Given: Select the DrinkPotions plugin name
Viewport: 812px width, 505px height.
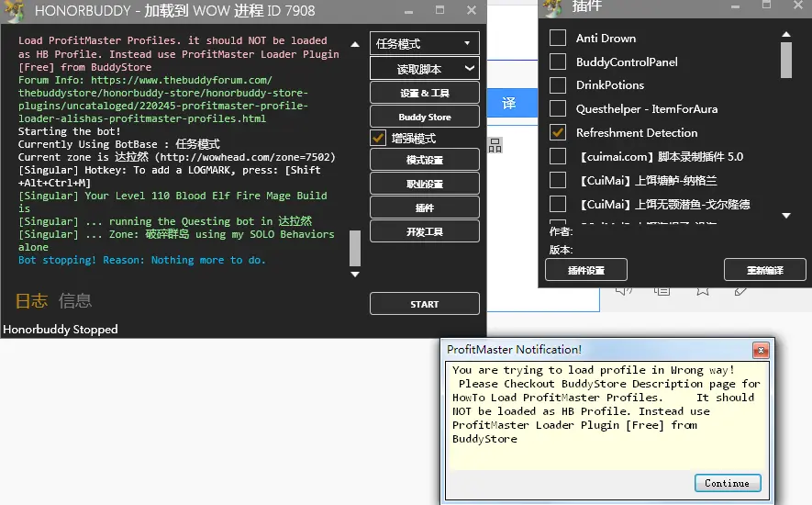Looking at the screenshot, I should click(x=610, y=85).
